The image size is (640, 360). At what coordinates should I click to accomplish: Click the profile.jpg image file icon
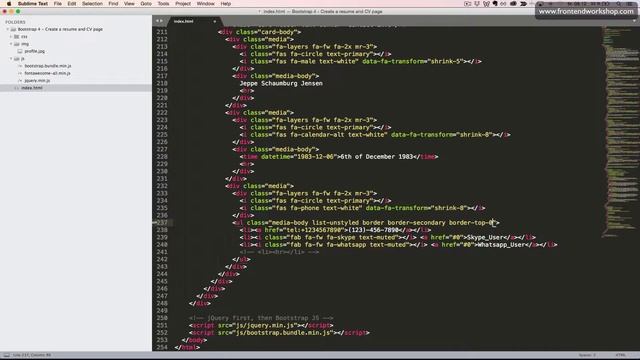(x=20, y=51)
